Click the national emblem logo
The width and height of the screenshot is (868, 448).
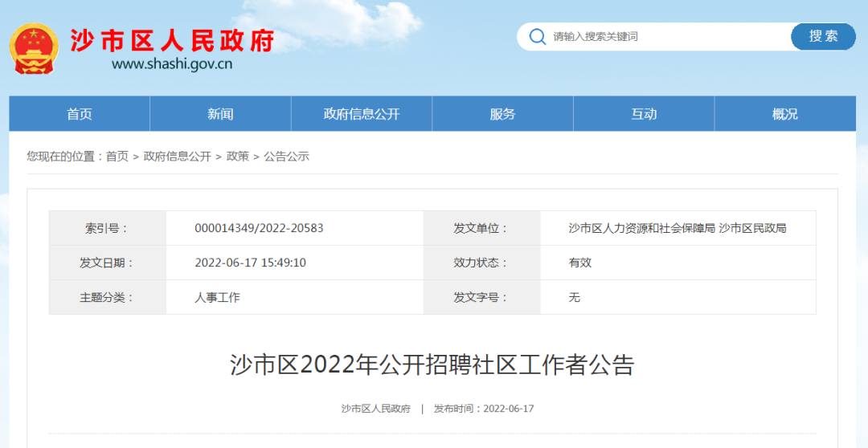(34, 48)
